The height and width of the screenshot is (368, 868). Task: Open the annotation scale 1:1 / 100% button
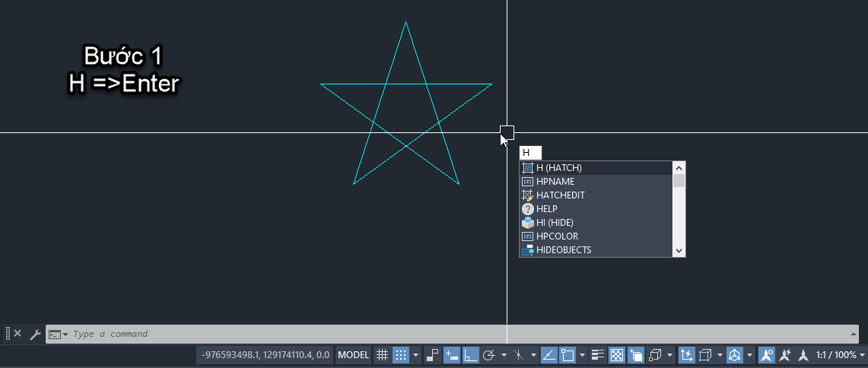tap(836, 355)
